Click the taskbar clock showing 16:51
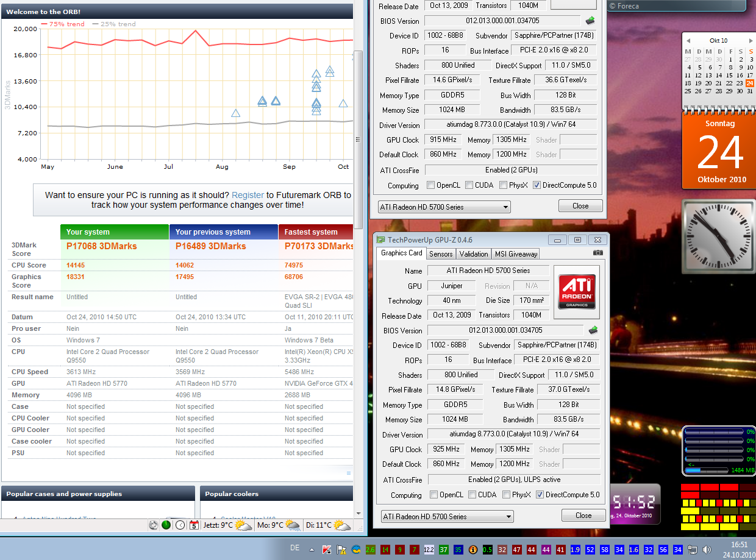 pos(738,549)
